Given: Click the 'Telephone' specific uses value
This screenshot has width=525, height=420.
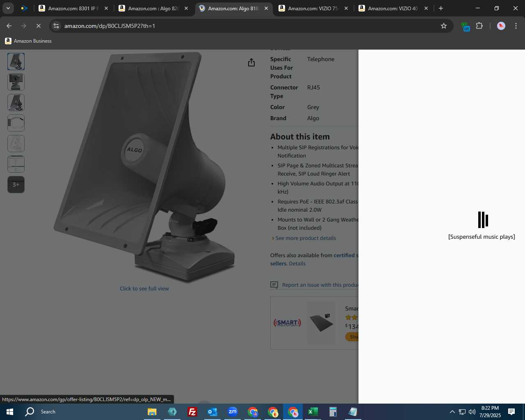Looking at the screenshot, I should point(321,59).
